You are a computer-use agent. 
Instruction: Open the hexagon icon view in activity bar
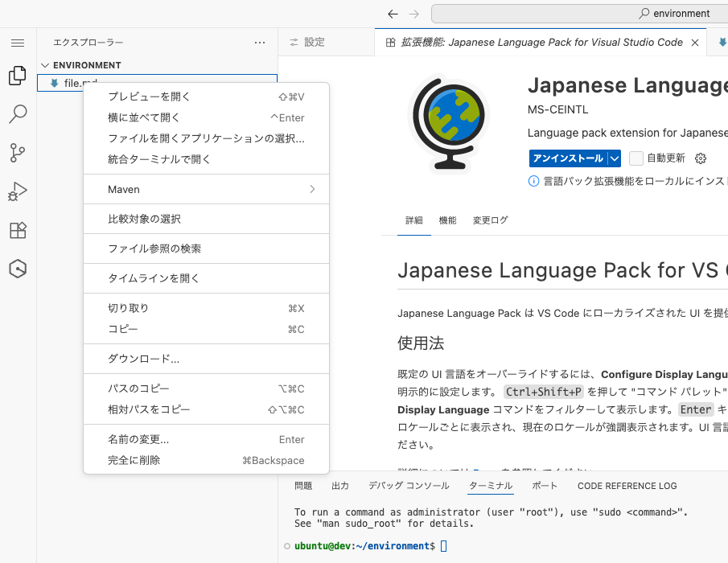[x=18, y=269]
